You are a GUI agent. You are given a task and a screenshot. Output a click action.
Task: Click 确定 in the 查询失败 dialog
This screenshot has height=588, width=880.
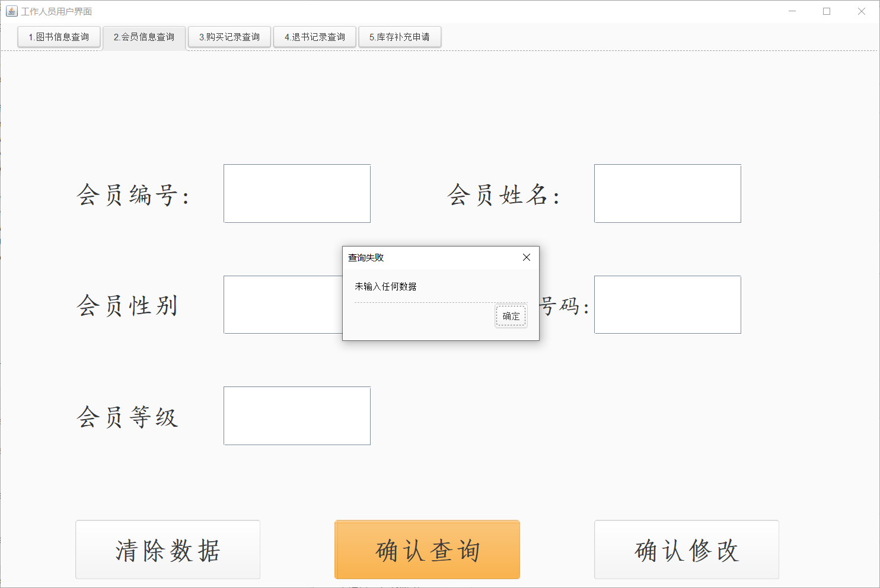tap(511, 316)
